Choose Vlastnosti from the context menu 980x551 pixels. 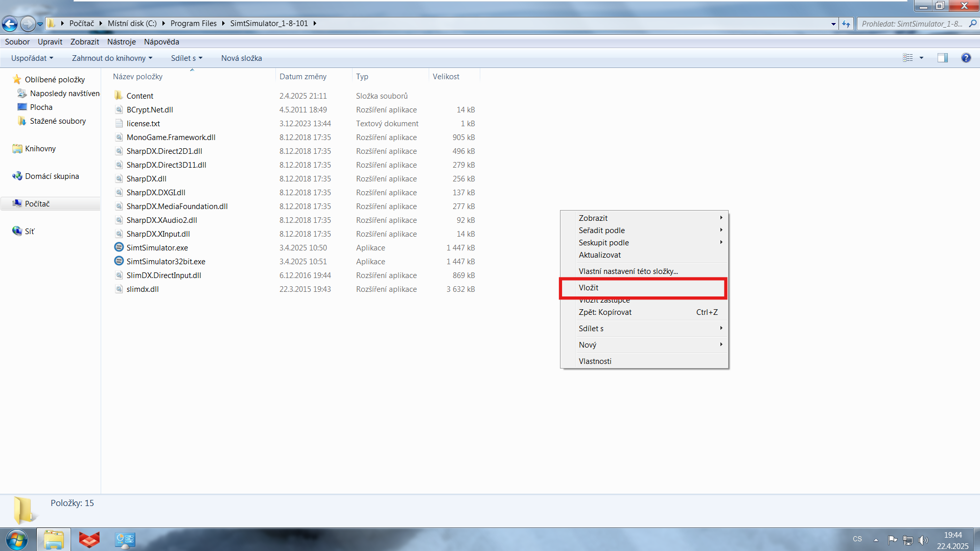point(595,361)
